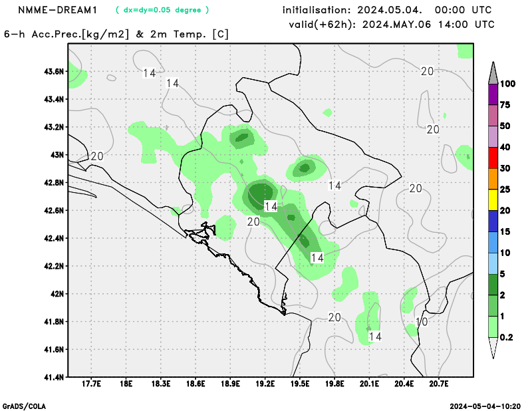Image resolution: width=532 pixels, height=411 pixels.
Task: Pick the dark green 2-5 colorbar swatch
Action: click(493, 285)
